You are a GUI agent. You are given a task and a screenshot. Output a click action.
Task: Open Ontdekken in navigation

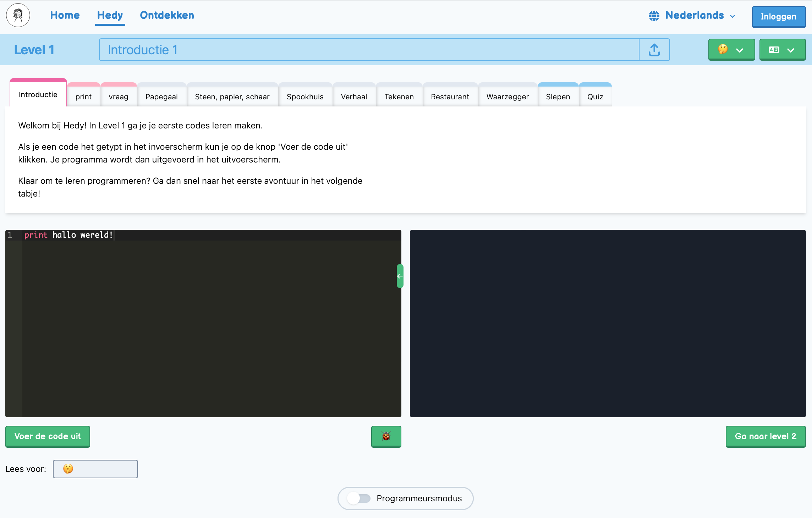(x=167, y=15)
